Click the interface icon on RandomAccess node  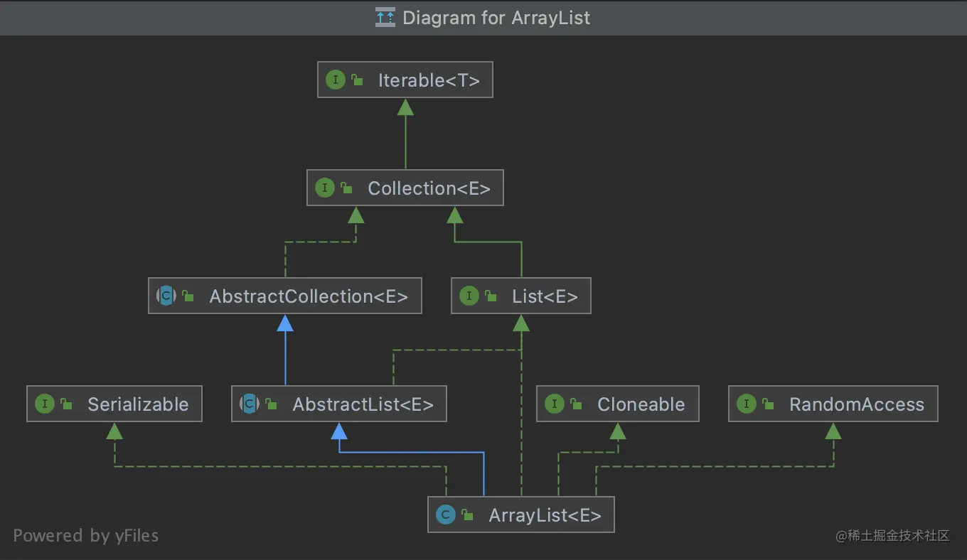(x=745, y=404)
